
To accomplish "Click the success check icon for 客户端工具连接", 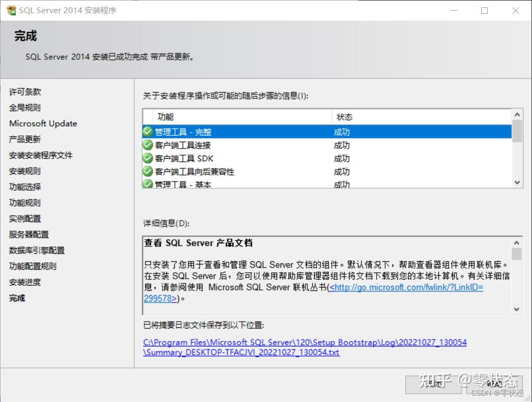I will (x=148, y=144).
